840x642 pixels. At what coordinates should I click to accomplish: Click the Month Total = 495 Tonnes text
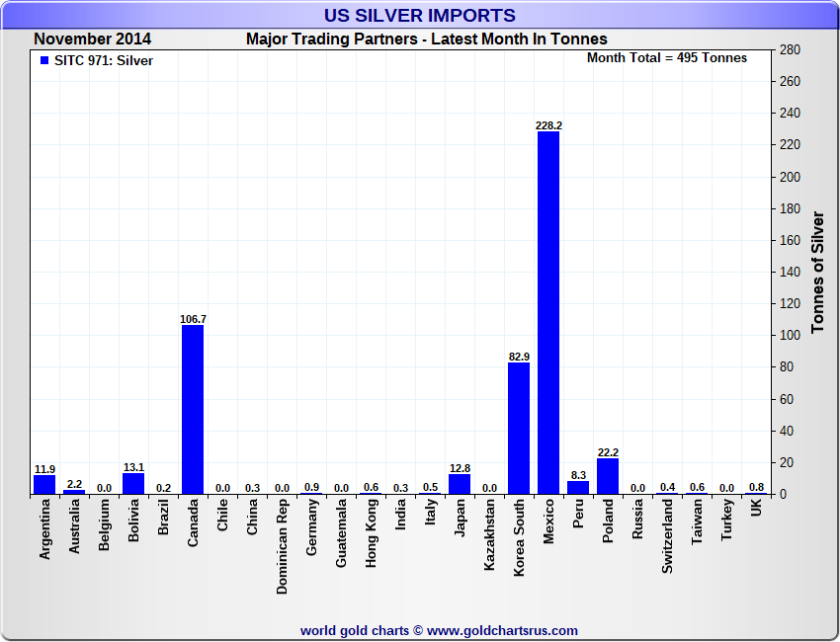667,58
